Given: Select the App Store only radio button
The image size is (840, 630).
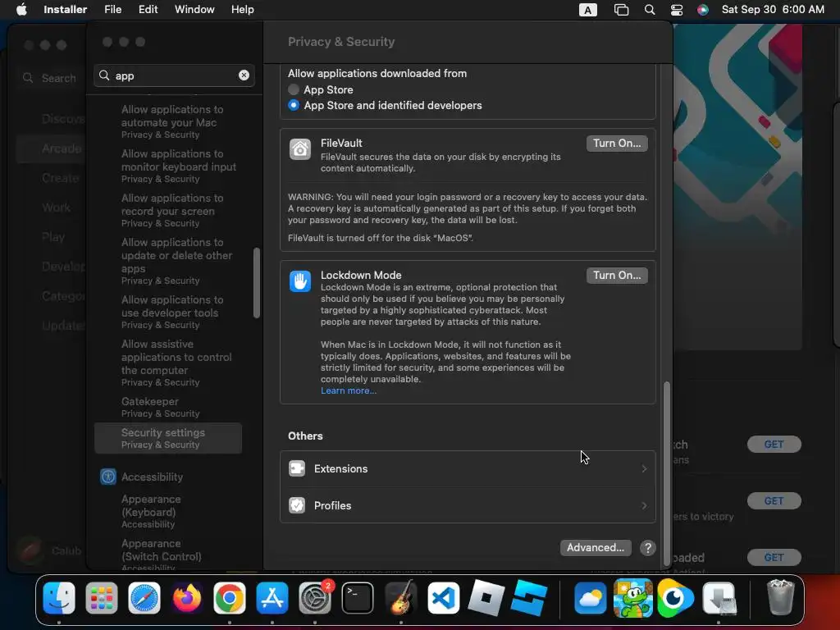Looking at the screenshot, I should tap(294, 89).
